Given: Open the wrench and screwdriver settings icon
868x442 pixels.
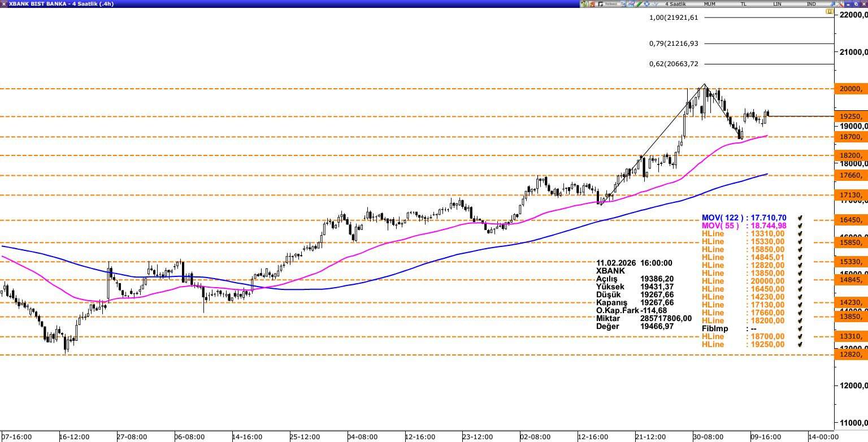Looking at the screenshot, I should pos(592,4).
